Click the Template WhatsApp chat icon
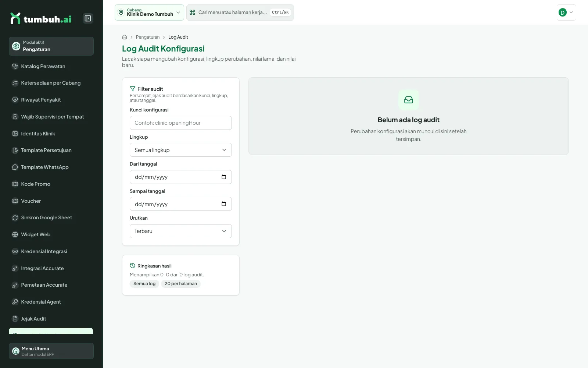The image size is (588, 368). coord(15,167)
